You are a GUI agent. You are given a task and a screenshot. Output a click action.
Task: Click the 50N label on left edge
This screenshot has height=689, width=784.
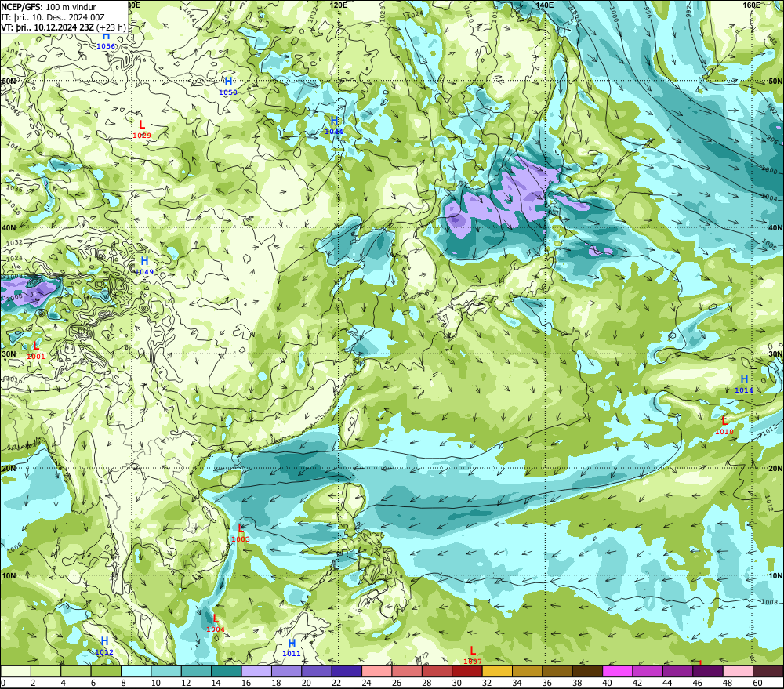tap(9, 81)
